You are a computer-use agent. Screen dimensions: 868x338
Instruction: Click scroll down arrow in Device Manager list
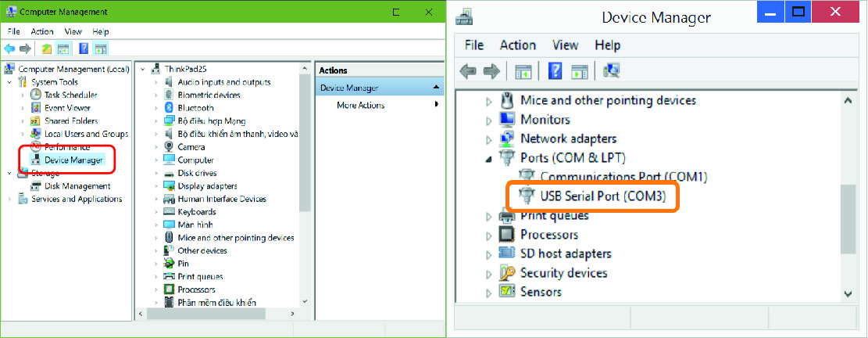pyautogui.click(x=849, y=293)
